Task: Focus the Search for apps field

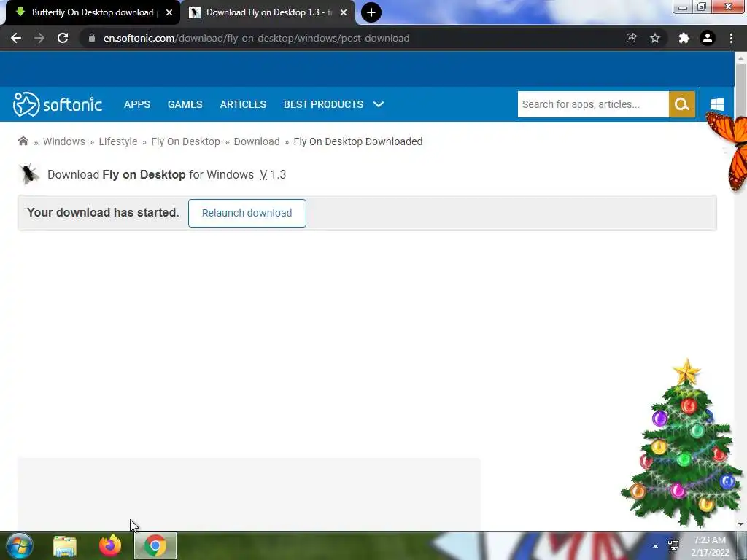Action: [x=593, y=104]
